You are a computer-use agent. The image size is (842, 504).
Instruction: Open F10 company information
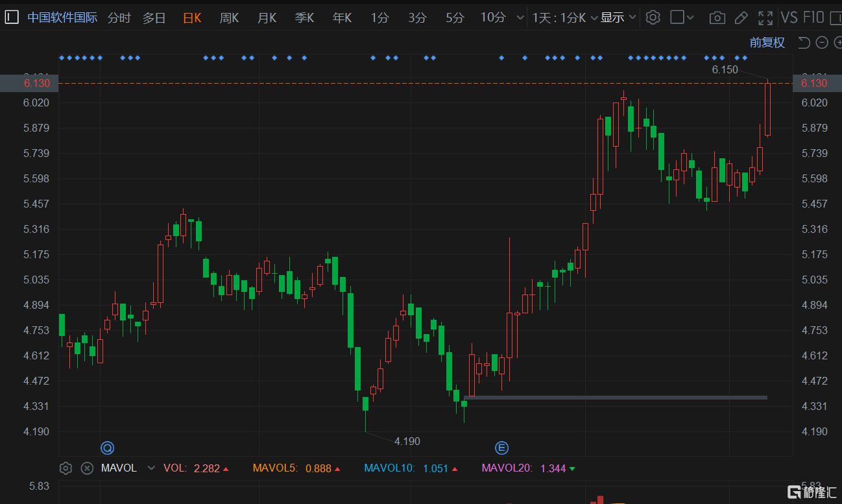pyautogui.click(x=813, y=18)
